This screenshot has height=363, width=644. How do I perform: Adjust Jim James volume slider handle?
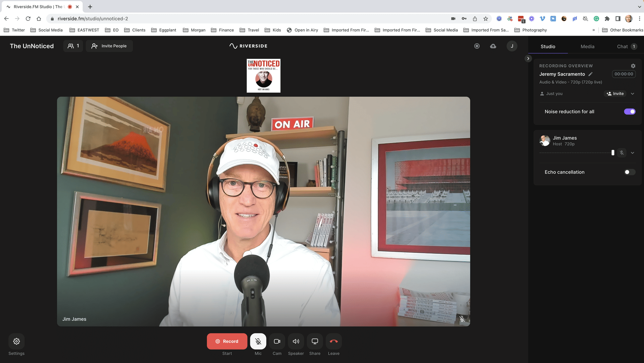tap(613, 153)
